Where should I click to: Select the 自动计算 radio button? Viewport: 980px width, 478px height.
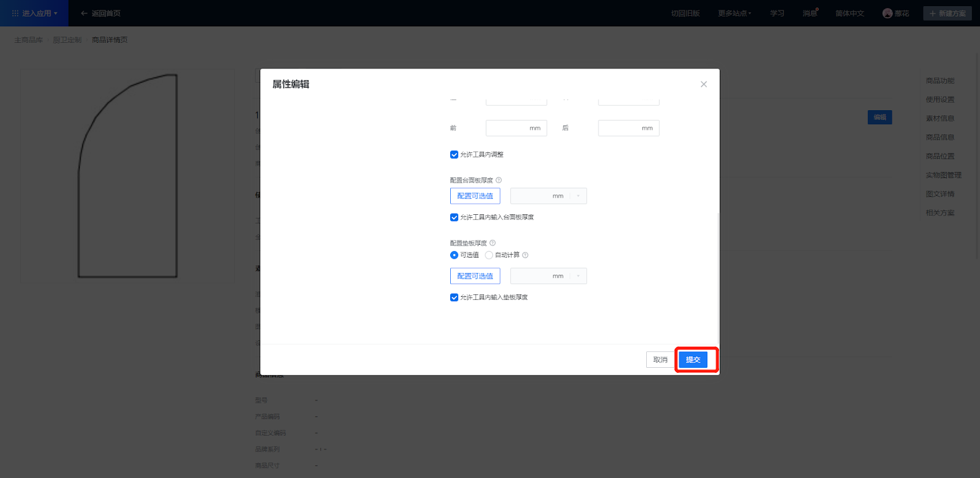coord(489,255)
